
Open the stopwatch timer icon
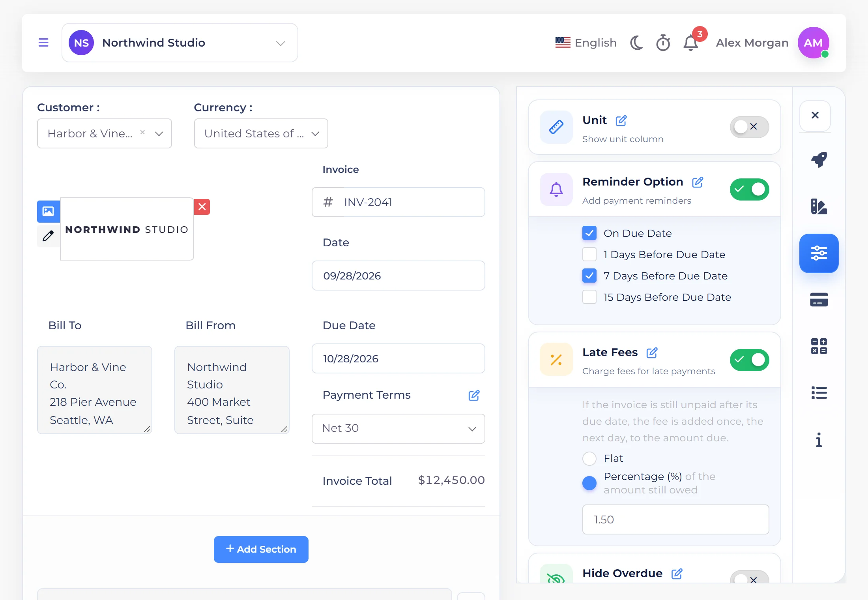[663, 43]
